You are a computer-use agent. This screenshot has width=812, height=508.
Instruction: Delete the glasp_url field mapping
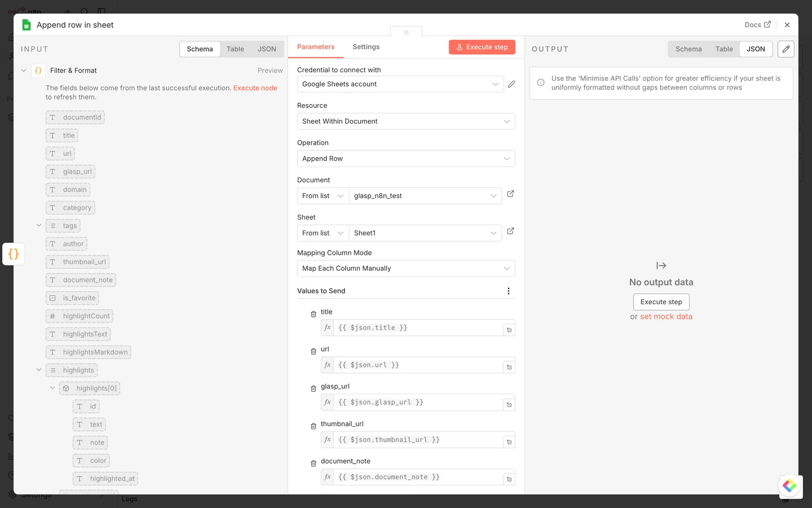click(x=313, y=389)
